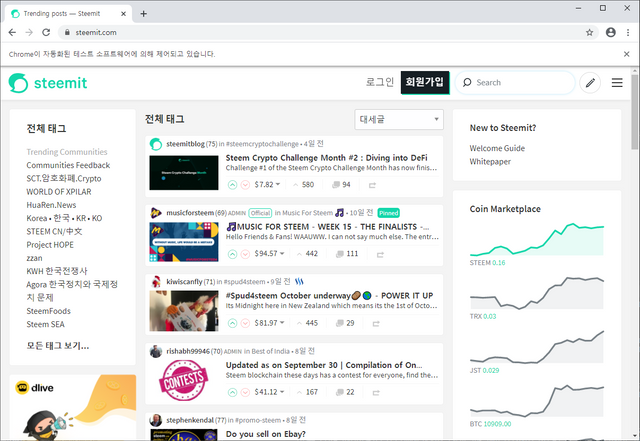The width and height of the screenshot is (640, 441).
Task: Dismiss the Chrome automation infobar
Action: 627,54
